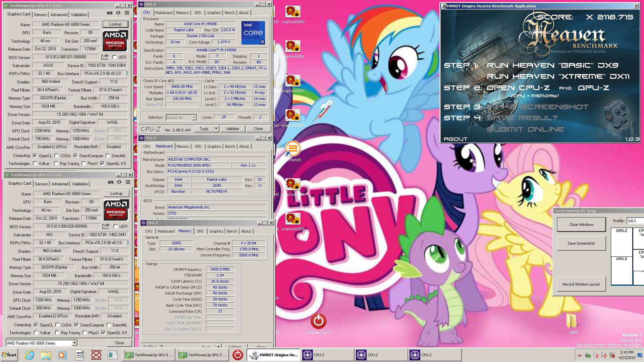Click the camera icon in bottom GPU-Z window
This screenshot has height=362, width=644.
coord(111,182)
